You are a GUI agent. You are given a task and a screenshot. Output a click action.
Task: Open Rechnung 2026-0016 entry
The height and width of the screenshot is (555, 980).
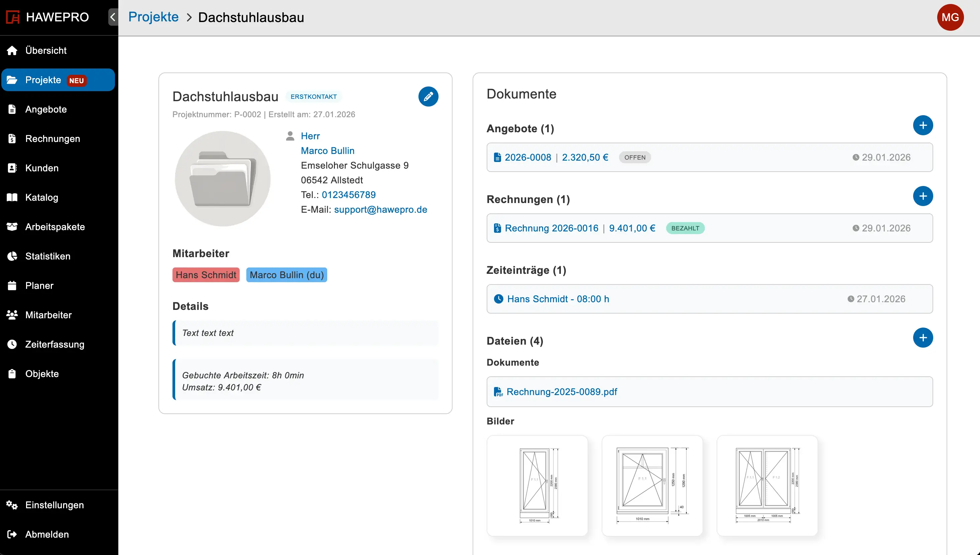(551, 228)
